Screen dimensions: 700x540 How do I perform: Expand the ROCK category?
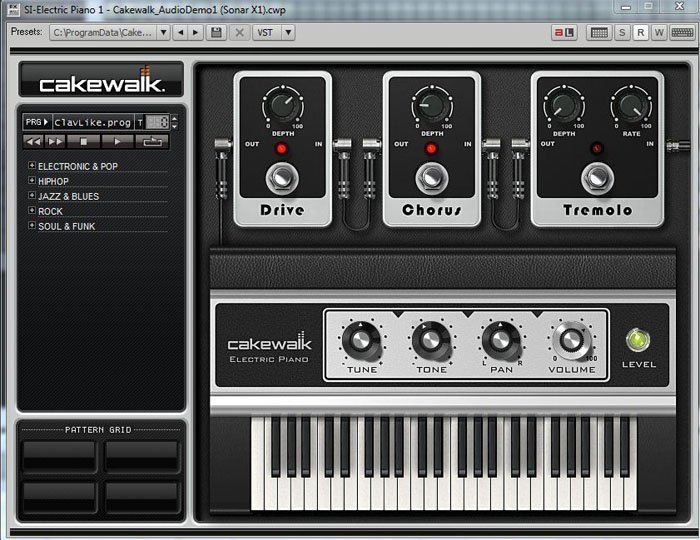pyautogui.click(x=32, y=210)
